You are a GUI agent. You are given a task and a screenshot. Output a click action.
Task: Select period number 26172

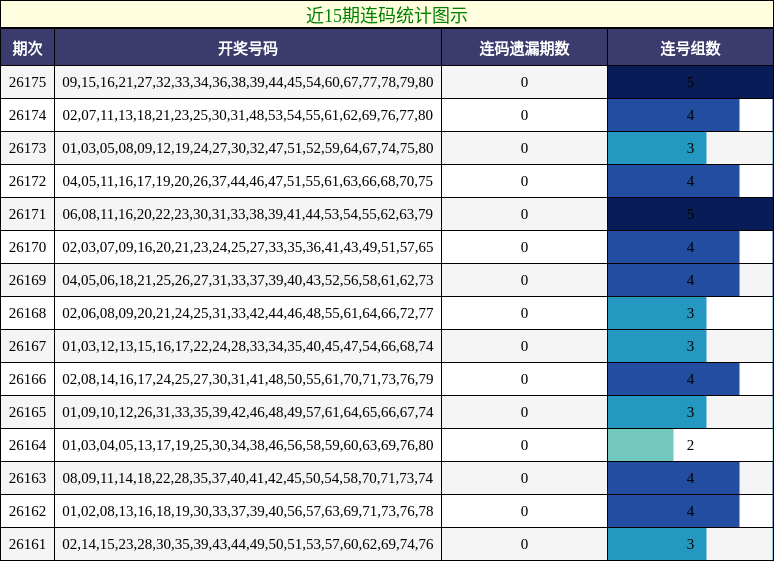27,181
